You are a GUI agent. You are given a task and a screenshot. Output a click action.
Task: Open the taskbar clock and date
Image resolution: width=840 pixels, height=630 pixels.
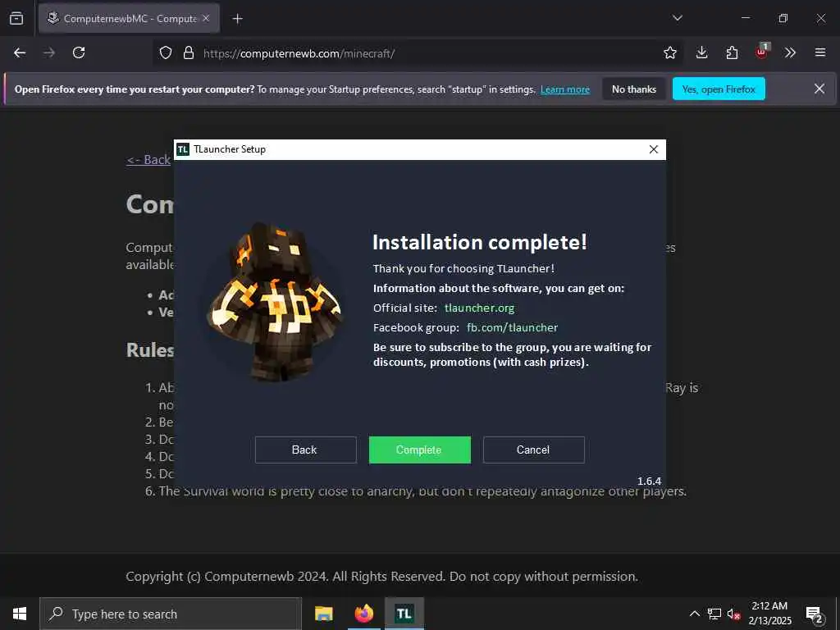click(769, 614)
